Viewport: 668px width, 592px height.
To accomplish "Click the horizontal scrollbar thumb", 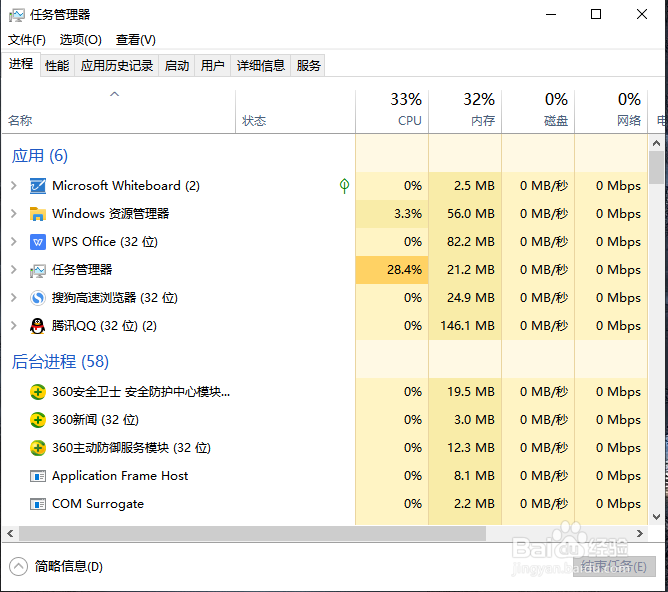I will [x=252, y=533].
